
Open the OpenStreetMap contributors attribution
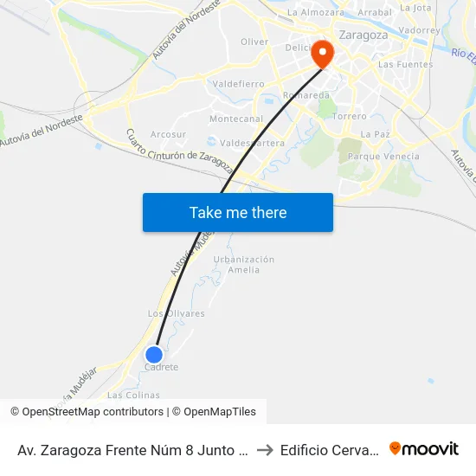coord(87,412)
